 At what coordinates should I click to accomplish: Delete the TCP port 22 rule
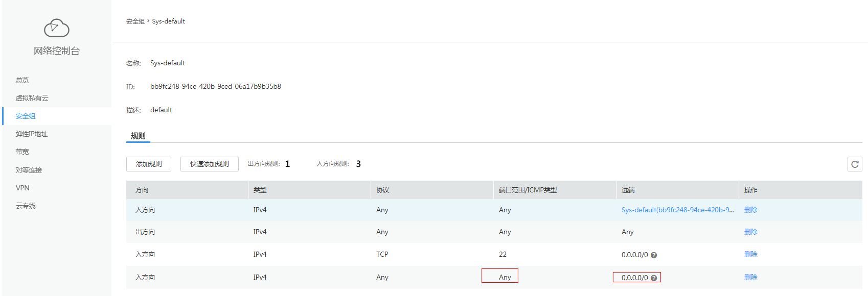click(x=751, y=254)
